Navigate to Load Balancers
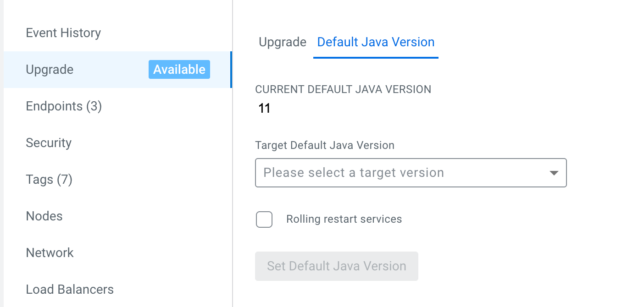 (70, 290)
